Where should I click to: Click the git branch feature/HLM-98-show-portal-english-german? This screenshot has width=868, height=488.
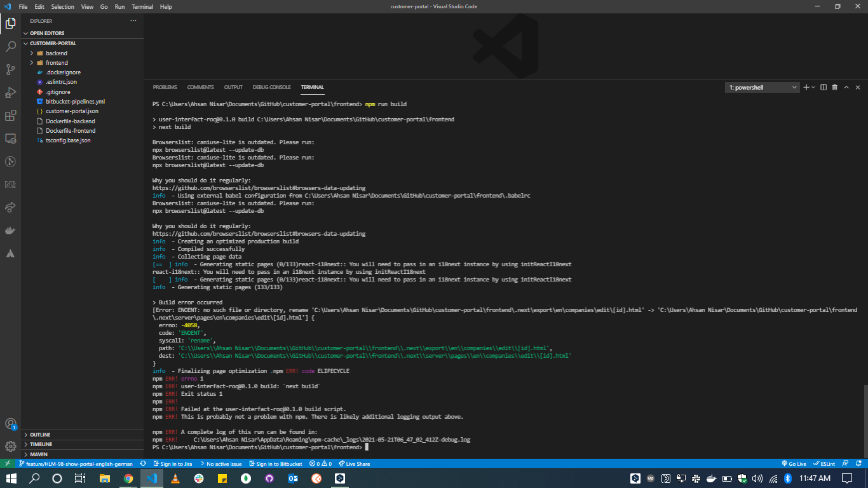coord(76,464)
